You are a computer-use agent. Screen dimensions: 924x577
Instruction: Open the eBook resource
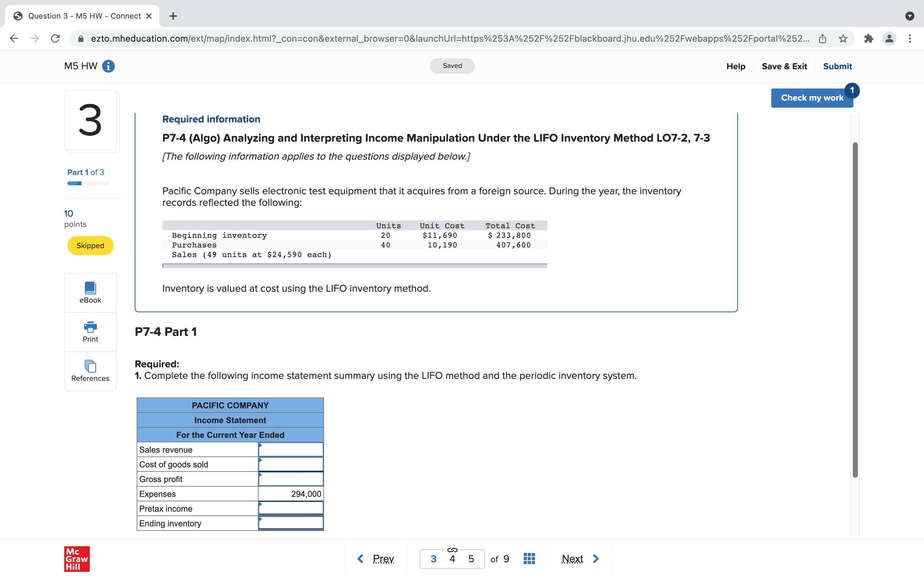click(x=90, y=292)
